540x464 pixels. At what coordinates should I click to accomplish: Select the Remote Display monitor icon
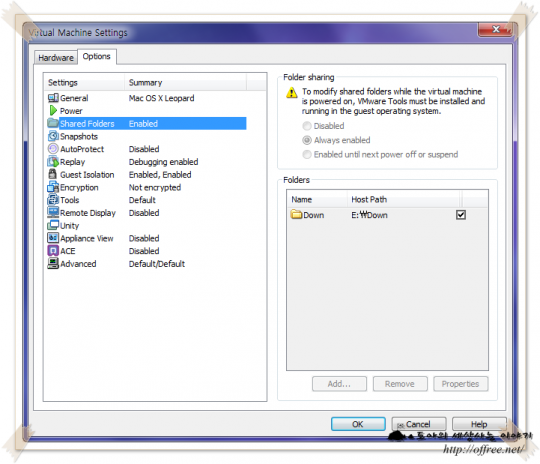[53, 212]
